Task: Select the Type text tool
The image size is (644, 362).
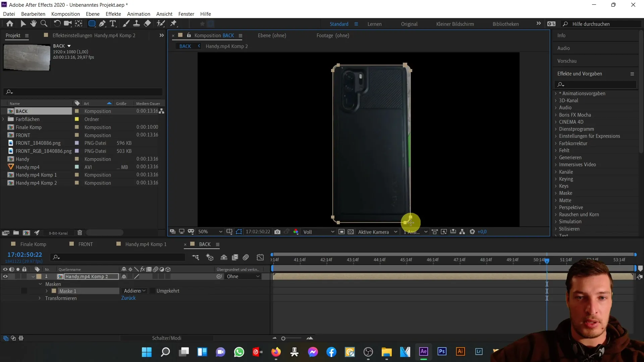Action: (113, 23)
